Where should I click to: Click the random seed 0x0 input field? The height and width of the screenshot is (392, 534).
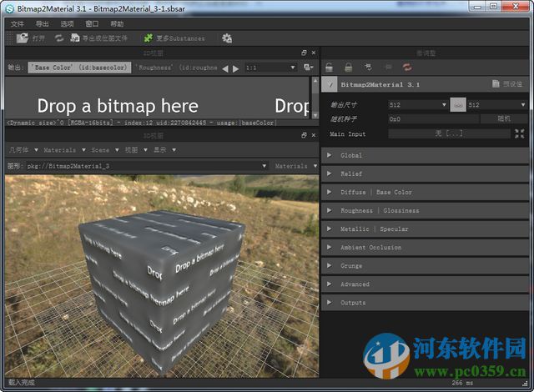pyautogui.click(x=434, y=118)
